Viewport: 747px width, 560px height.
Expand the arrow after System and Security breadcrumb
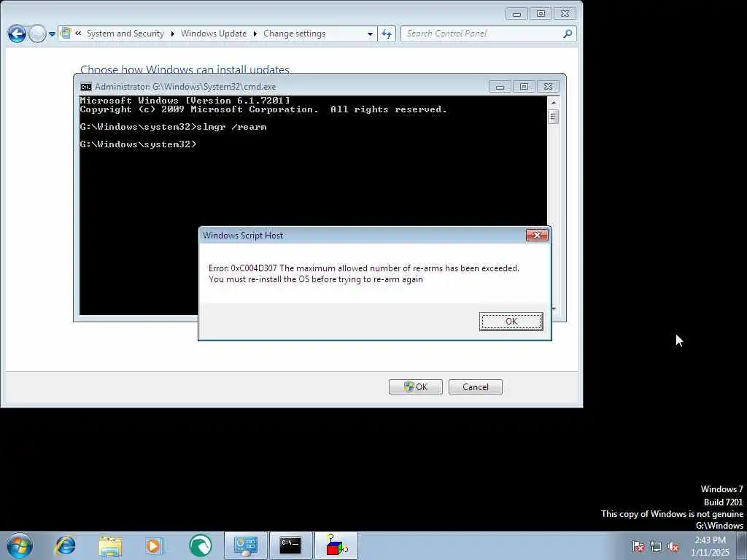pyautogui.click(x=172, y=34)
